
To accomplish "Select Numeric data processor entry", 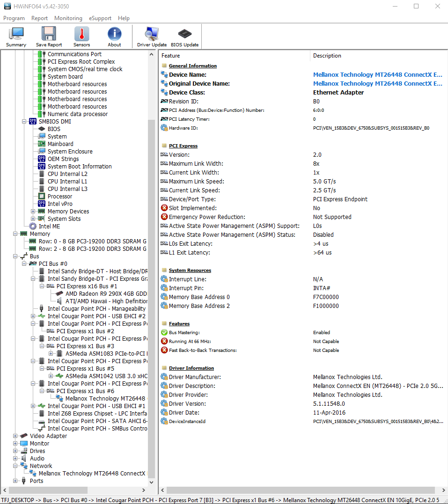I will (78, 114).
